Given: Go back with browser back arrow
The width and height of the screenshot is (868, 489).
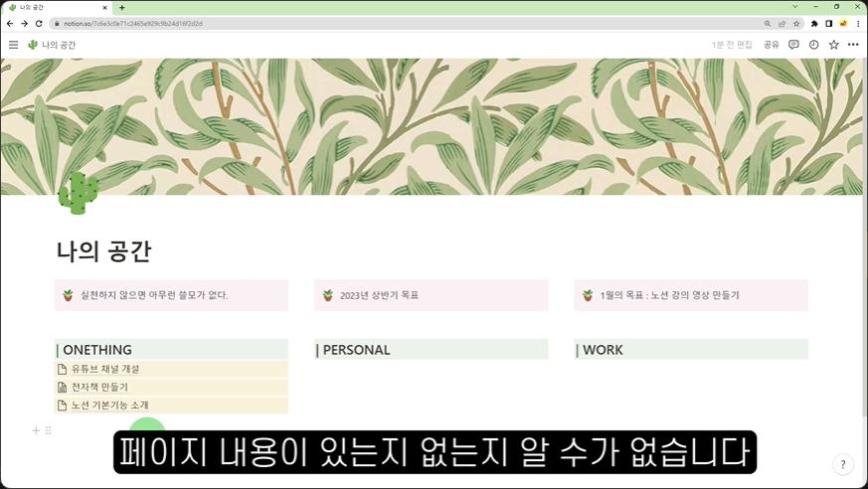Looking at the screenshot, I should tap(10, 23).
